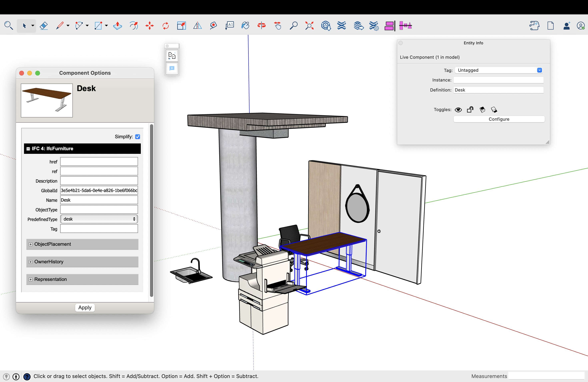Select the Flip tool
This screenshot has width=588, height=382.
197,25
